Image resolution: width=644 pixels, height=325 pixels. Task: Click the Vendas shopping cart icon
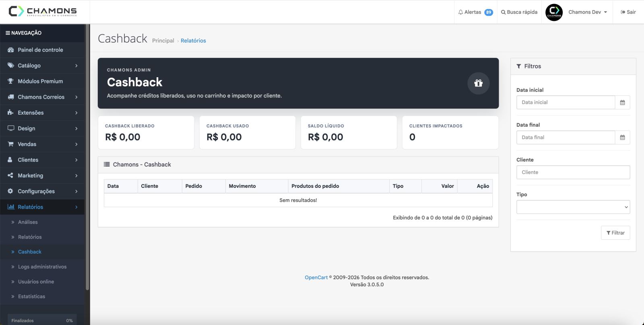tap(10, 144)
